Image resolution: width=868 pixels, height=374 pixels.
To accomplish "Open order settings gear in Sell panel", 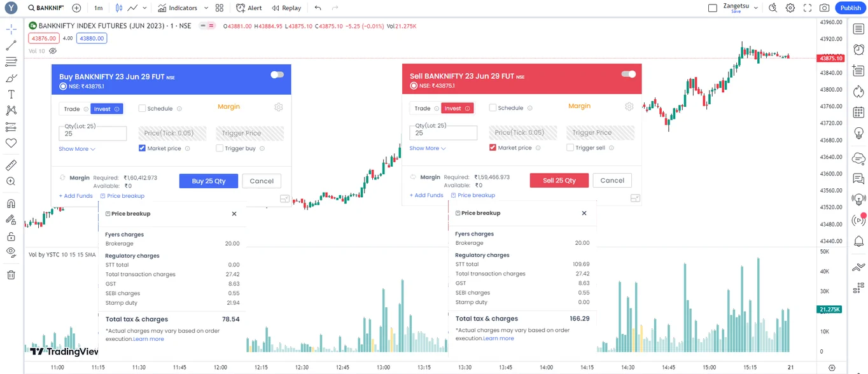I will 629,106.
